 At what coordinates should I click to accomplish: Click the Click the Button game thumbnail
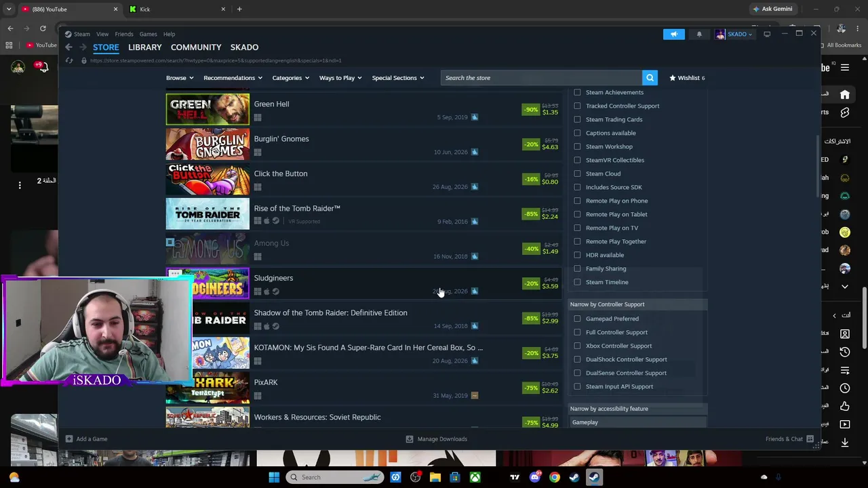[208, 180]
